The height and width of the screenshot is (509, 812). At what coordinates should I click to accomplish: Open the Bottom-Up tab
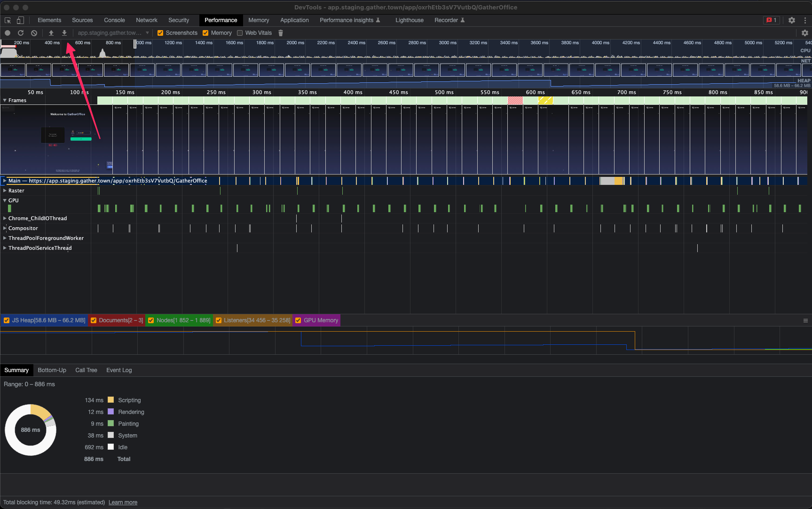(52, 370)
